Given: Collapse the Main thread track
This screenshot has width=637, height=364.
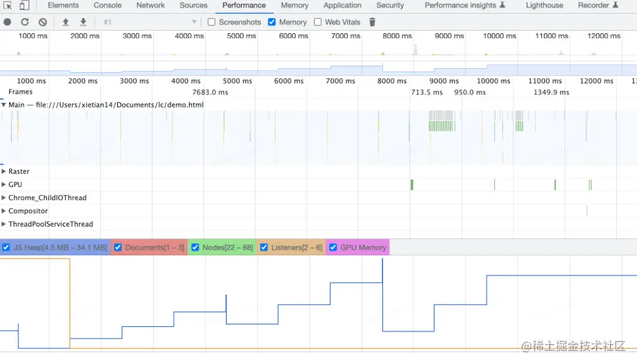Looking at the screenshot, I should pyautogui.click(x=4, y=105).
